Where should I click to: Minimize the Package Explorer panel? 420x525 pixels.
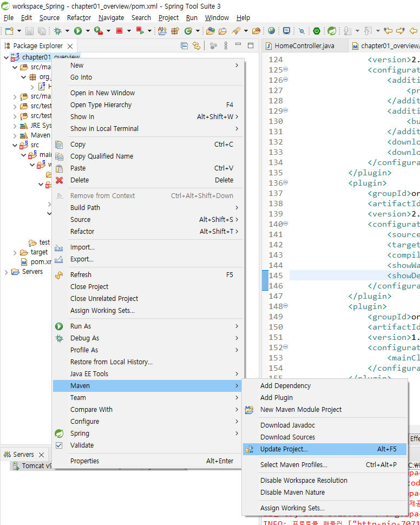[238, 44]
